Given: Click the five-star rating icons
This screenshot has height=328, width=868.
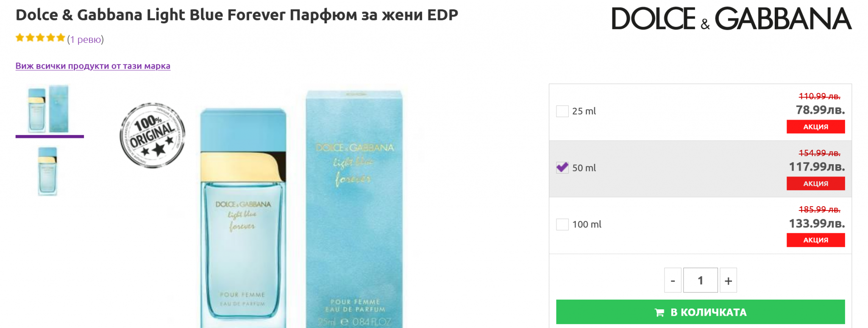Looking at the screenshot, I should 40,38.
